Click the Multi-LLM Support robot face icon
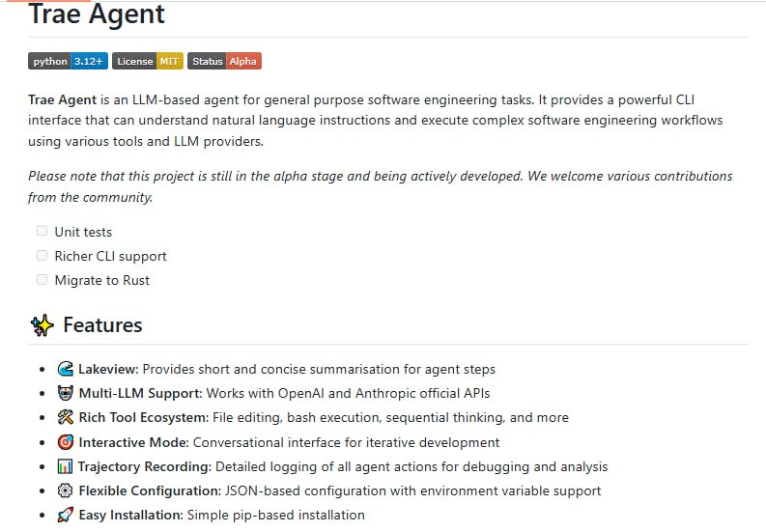The height and width of the screenshot is (532, 766). click(66, 393)
